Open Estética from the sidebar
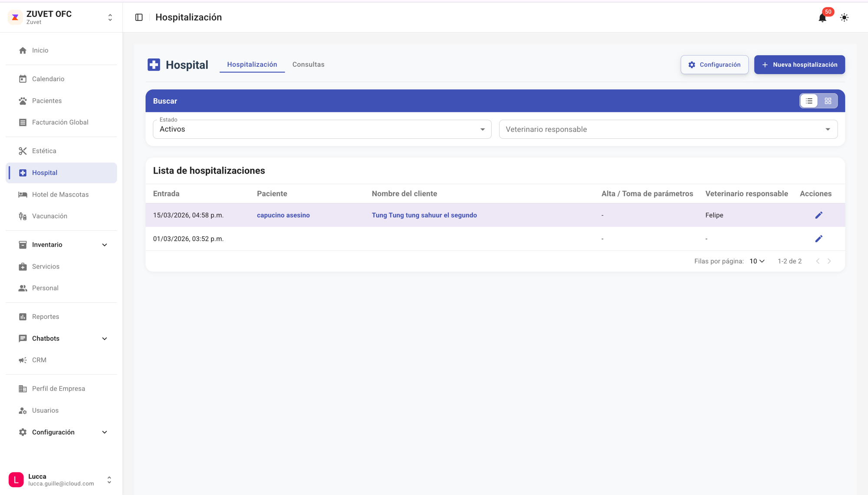Screen dimensions: 868x495 (61, 151)
